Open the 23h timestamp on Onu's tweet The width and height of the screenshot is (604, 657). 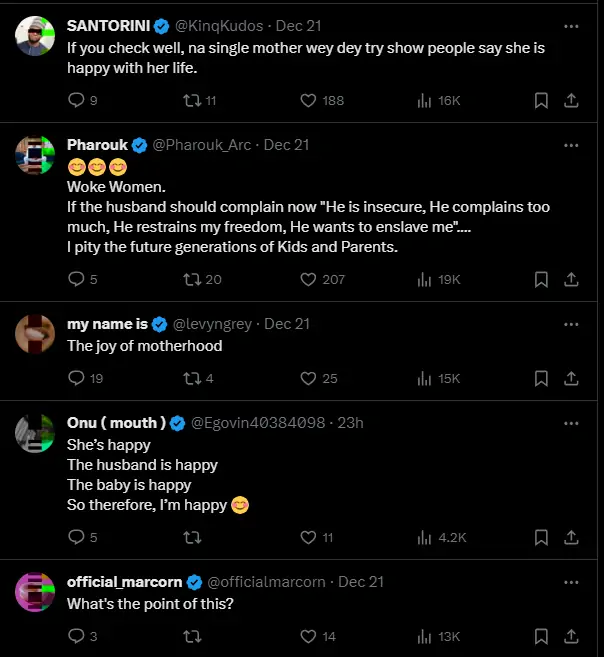click(351, 423)
